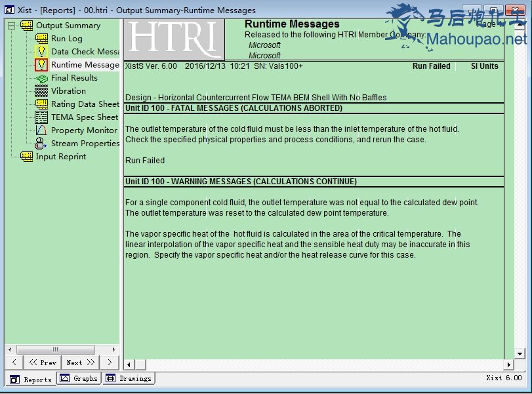Image resolution: width=532 pixels, height=394 pixels.
Task: Click the Next >> button
Action: click(x=81, y=363)
